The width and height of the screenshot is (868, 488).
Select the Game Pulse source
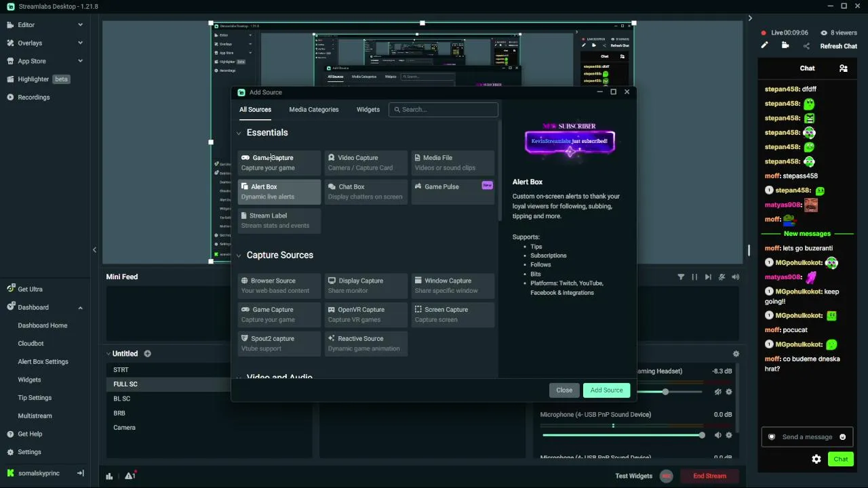click(452, 192)
